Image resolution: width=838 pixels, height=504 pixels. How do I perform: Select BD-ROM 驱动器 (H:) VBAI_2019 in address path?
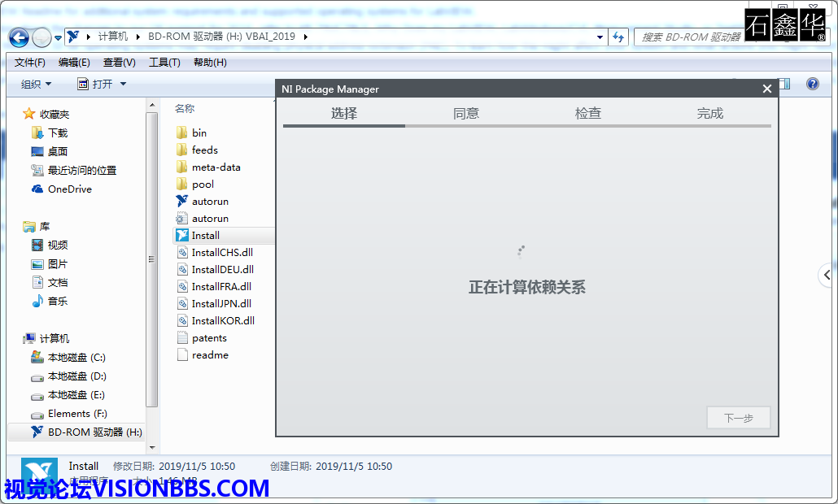[x=221, y=37]
